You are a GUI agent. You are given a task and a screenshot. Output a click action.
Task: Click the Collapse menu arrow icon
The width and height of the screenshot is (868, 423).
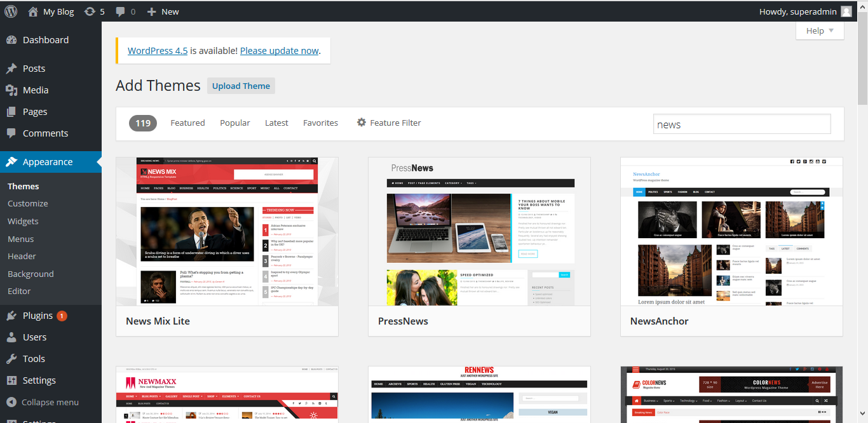click(x=11, y=402)
